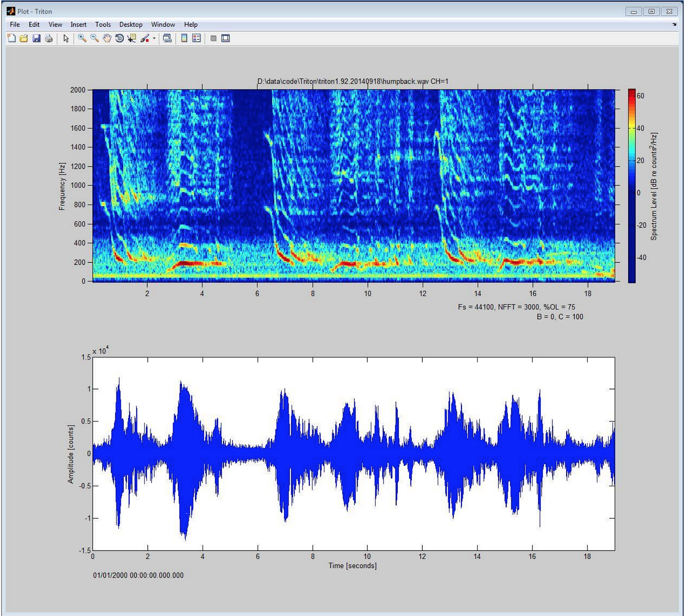Open the File menu
The width and height of the screenshot is (685, 616).
pyautogui.click(x=15, y=24)
